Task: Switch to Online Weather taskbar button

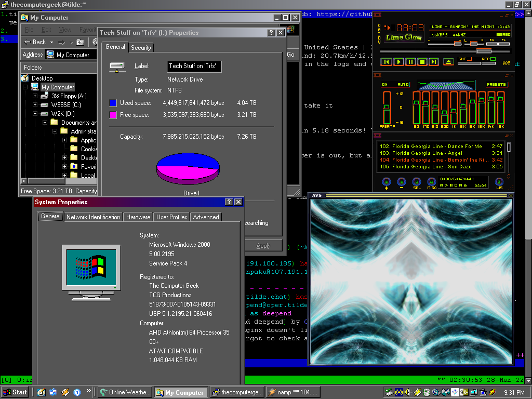Action: pos(125,392)
